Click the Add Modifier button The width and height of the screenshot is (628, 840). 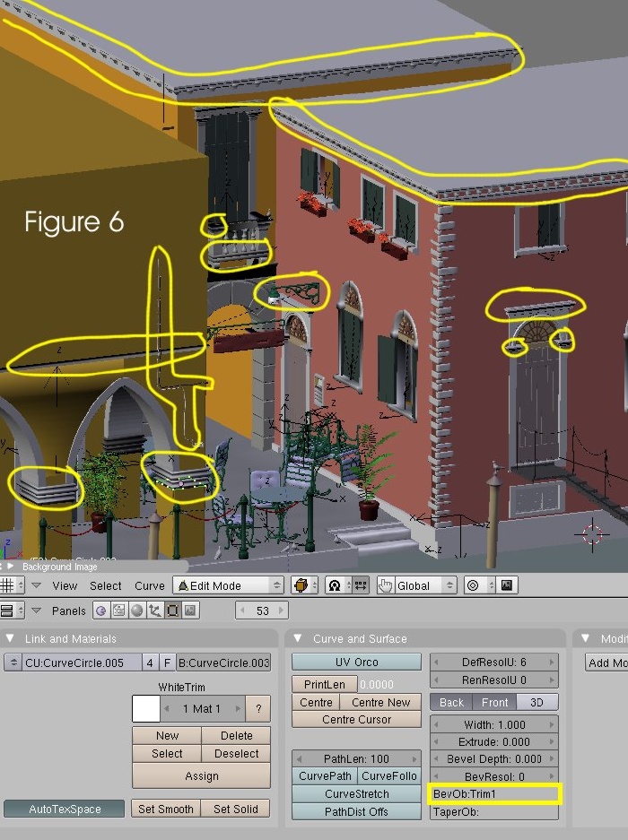[x=606, y=662]
